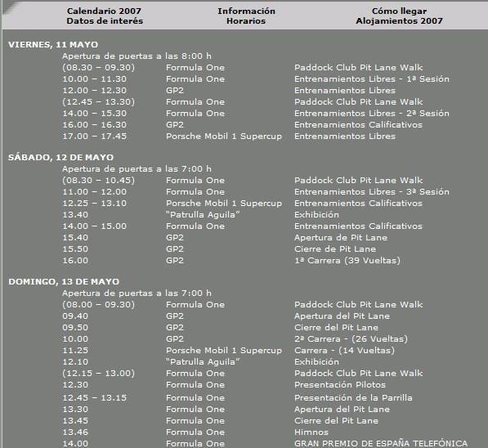Screen dimensions: 488x448
Task: Click 'Porsche Mobil 1 Supercup' in the 17.00 row
Action: point(224,137)
